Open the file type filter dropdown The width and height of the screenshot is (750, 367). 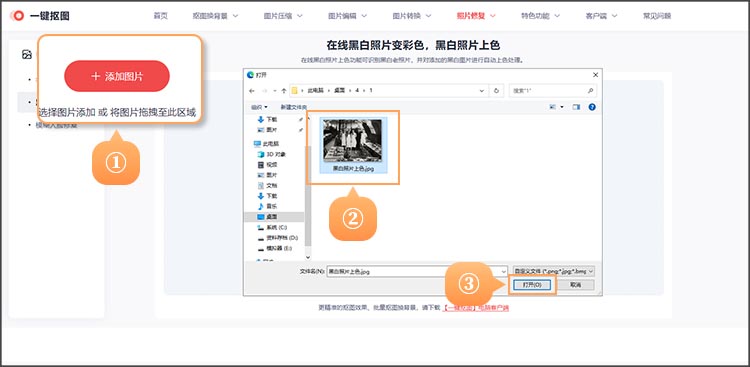tap(553, 271)
